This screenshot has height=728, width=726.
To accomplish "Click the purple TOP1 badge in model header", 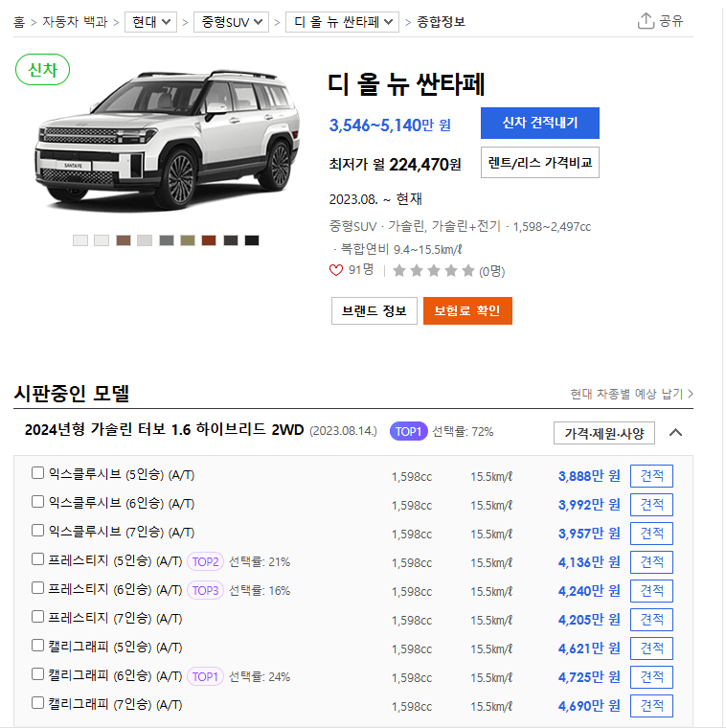I will tap(408, 431).
